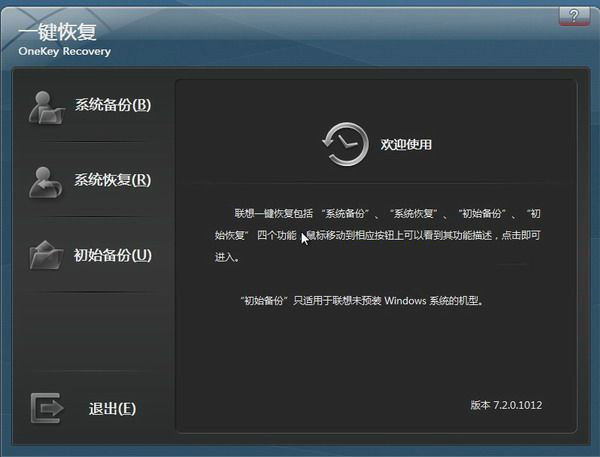Select the 系统恢复(R) menu label
This screenshot has height=457, width=600.
112,180
